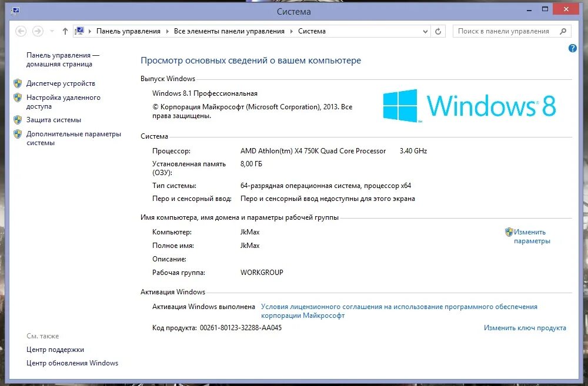
Task: Select Система breadcrumb in address bar
Action: (312, 31)
